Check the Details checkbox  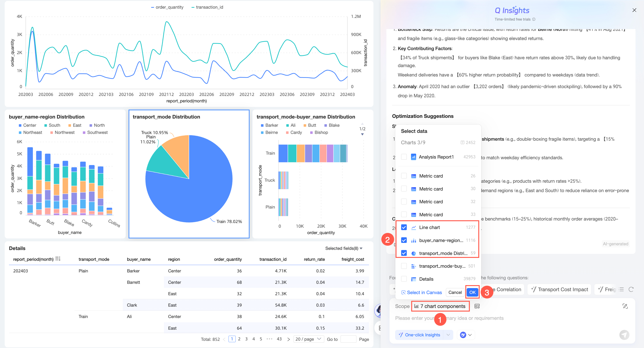pos(404,279)
